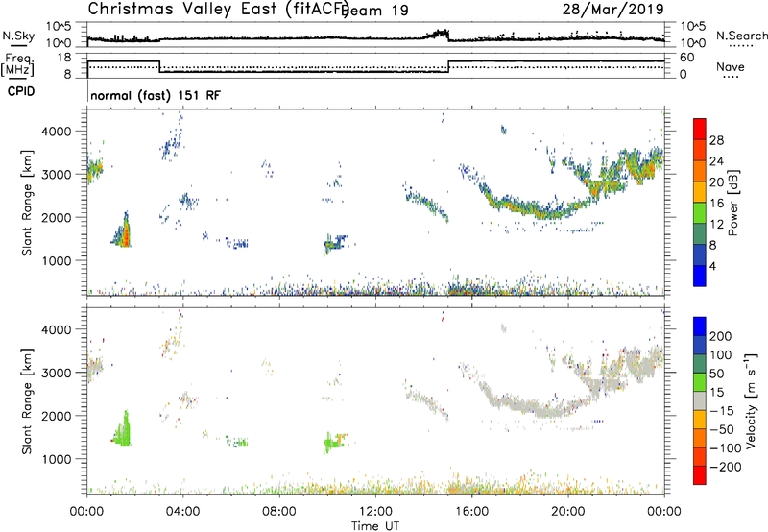Screen dimensions: 768x532
Task: Click the 'N.Search' legend label
Action: [x=741, y=36]
